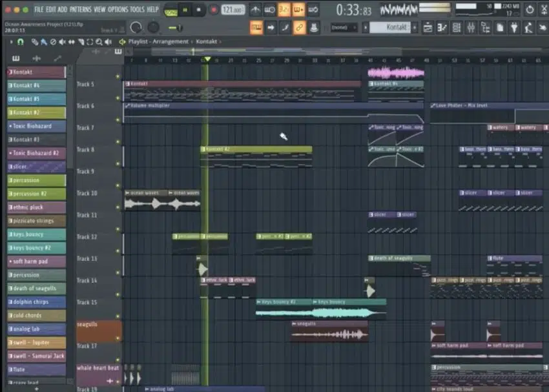Screen dimensions: 549x392
Task: Open death of seagulls clip menu
Action: (371, 258)
